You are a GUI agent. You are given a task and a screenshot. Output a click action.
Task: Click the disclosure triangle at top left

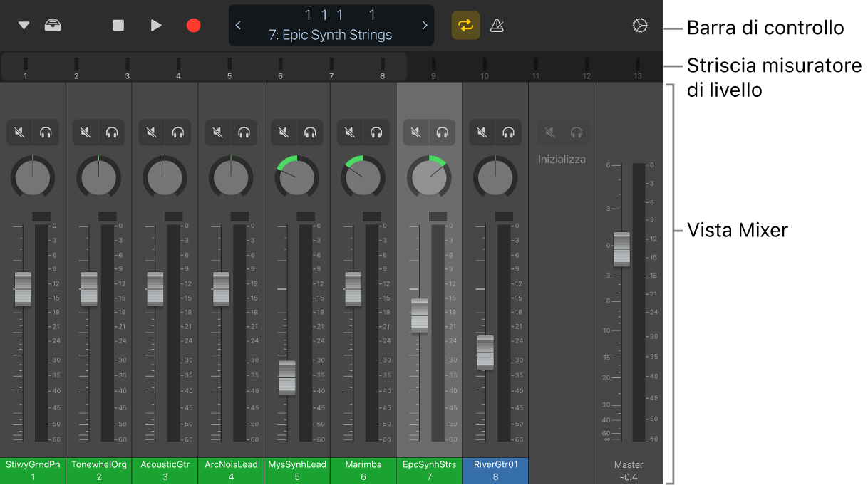(x=23, y=24)
